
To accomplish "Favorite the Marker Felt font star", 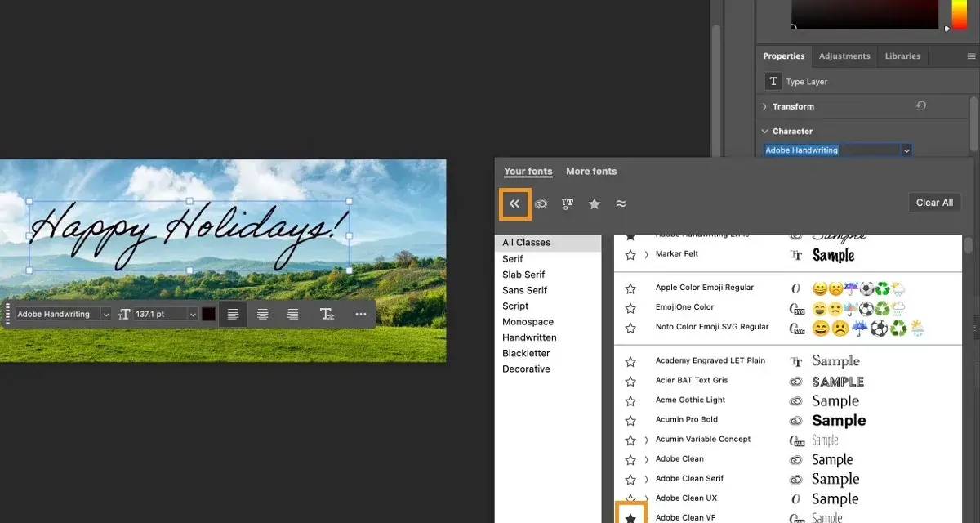I will (x=630, y=255).
